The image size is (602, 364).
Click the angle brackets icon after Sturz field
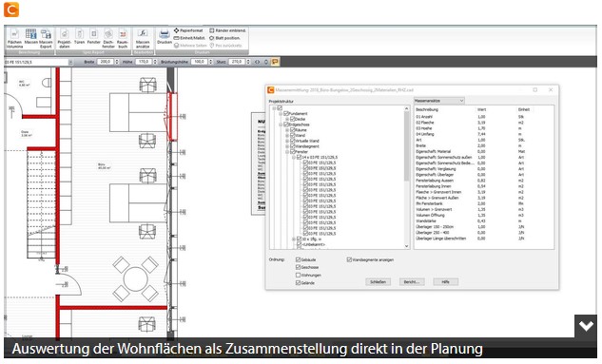[257, 62]
